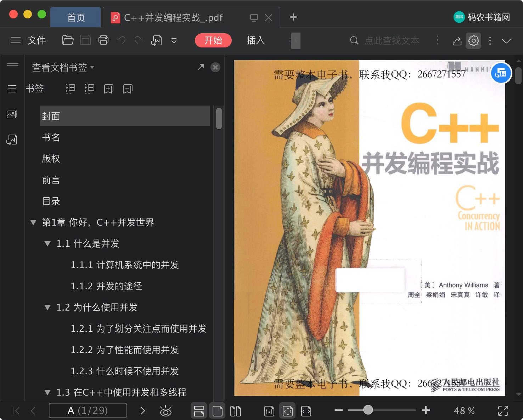
Task: Click the open folder icon
Action: tap(68, 40)
